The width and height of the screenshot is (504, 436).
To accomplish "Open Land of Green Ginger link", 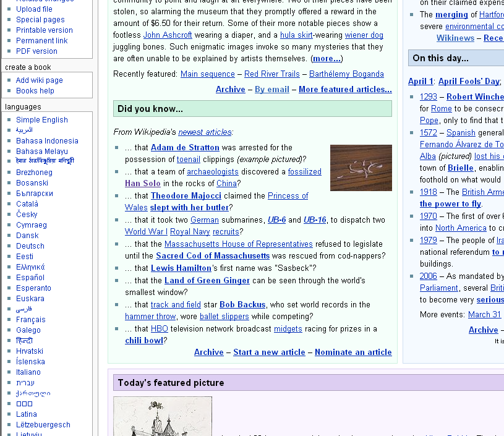I will [207, 280].
